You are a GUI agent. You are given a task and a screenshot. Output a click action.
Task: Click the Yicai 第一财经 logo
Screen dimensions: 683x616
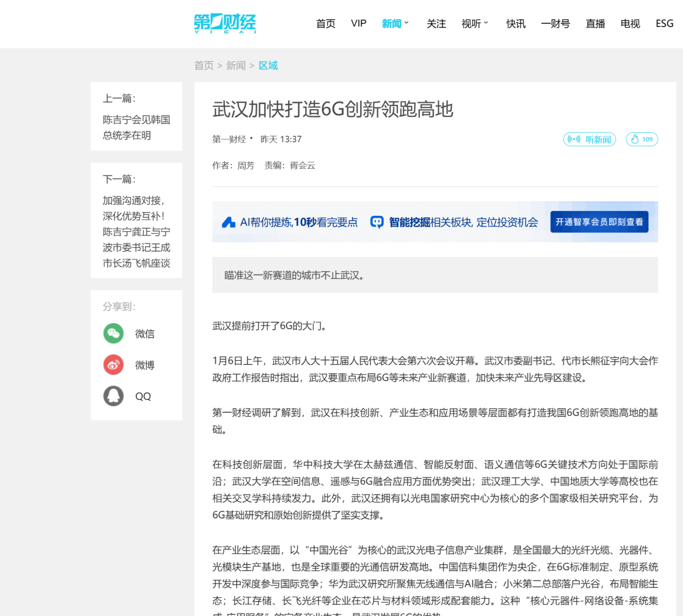tap(225, 23)
